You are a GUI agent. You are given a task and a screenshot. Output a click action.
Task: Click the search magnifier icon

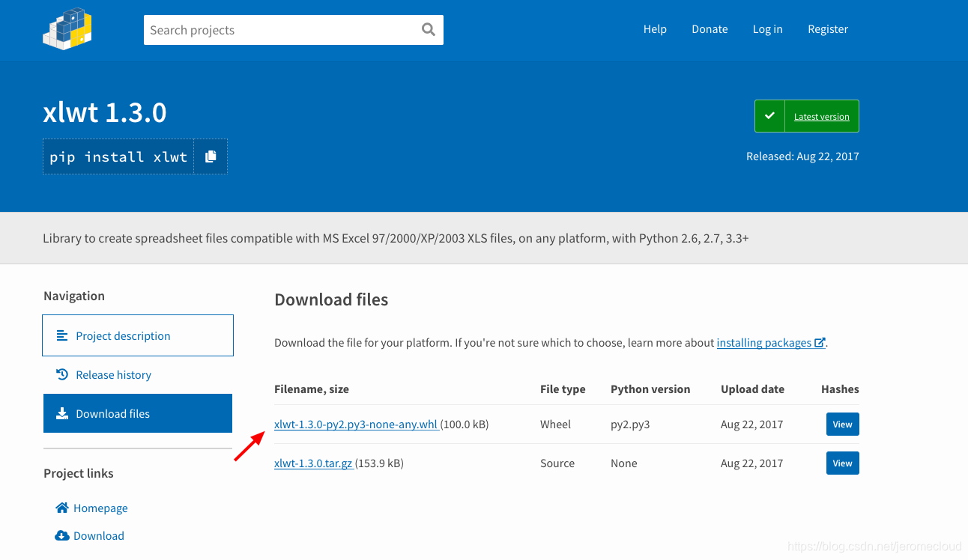pos(429,29)
